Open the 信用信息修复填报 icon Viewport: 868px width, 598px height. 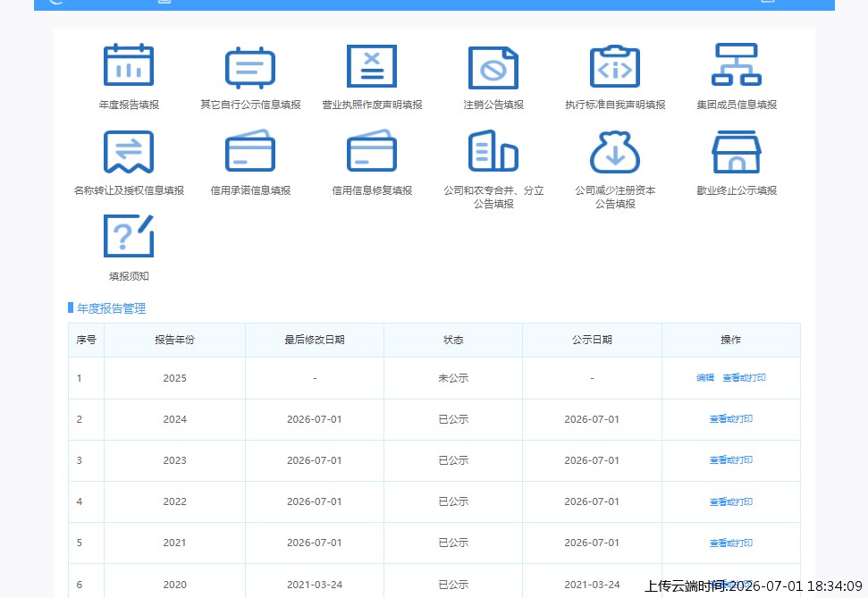coord(372,150)
